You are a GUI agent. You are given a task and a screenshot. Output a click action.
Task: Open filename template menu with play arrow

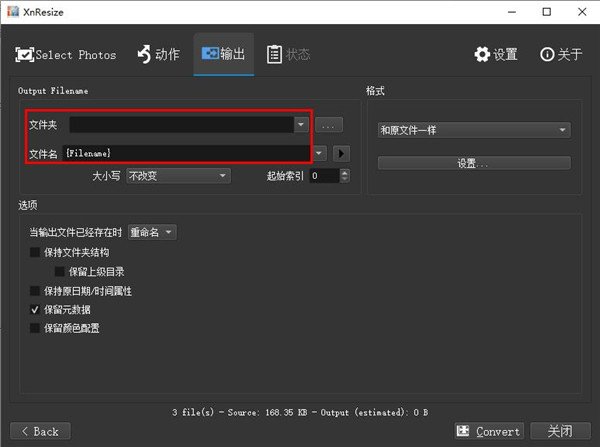click(341, 154)
